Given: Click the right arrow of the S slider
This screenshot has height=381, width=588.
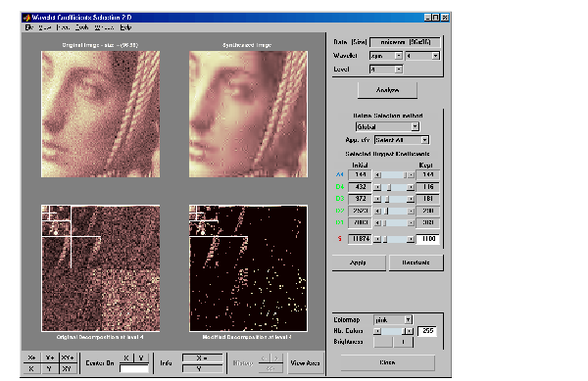Looking at the screenshot, I should coord(411,239).
